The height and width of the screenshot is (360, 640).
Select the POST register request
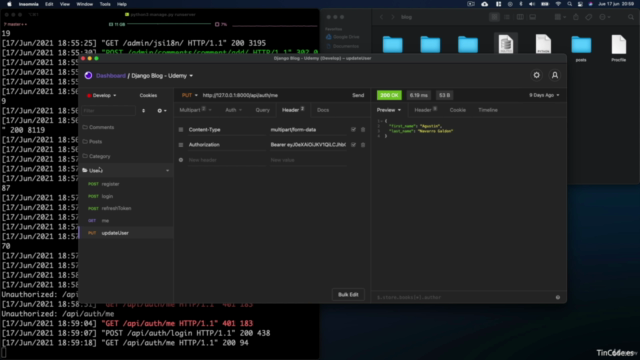coord(126,184)
